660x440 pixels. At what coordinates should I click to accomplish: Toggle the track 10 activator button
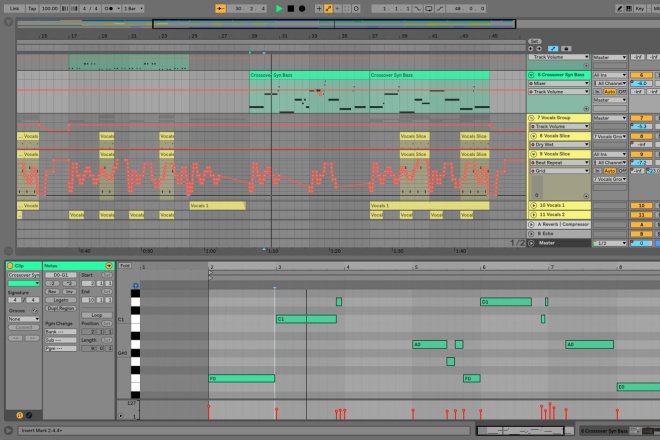641,205
